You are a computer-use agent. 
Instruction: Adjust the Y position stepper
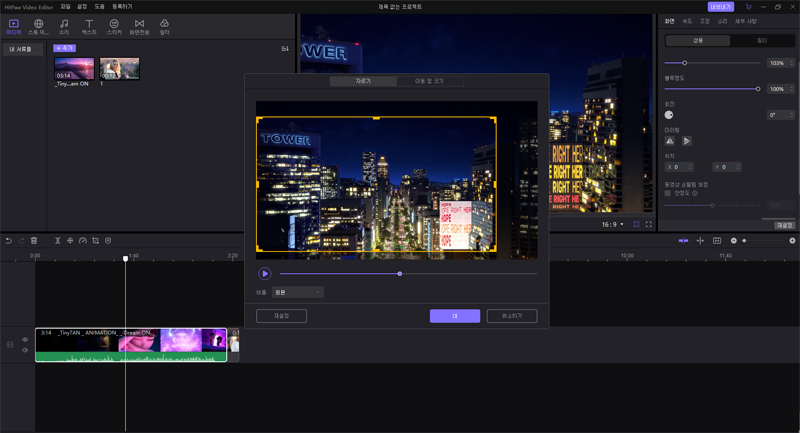click(x=727, y=167)
